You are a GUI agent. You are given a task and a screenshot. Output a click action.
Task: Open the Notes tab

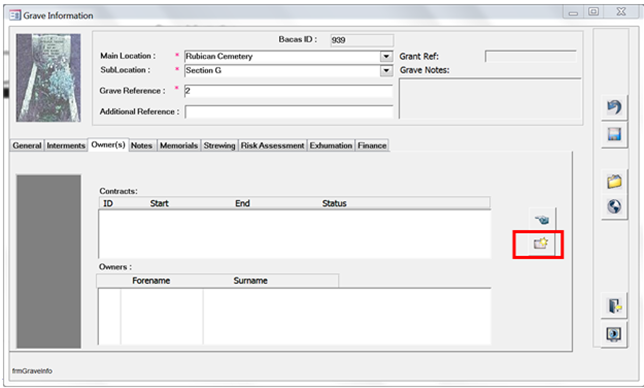[142, 145]
